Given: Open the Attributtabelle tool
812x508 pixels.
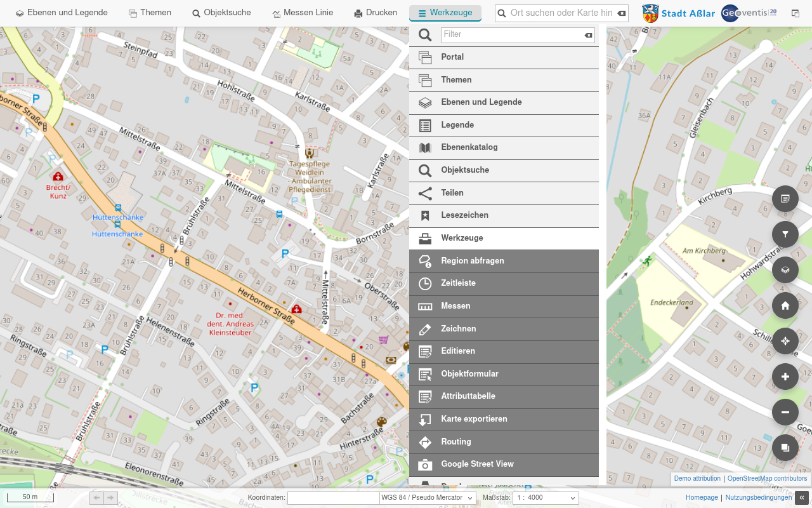Looking at the screenshot, I should (x=504, y=396).
